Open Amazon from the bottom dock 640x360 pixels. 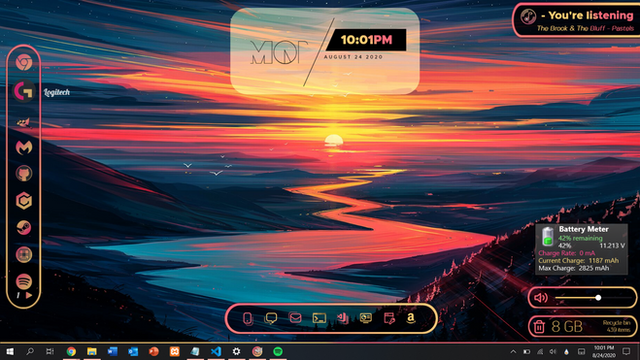coord(411,318)
